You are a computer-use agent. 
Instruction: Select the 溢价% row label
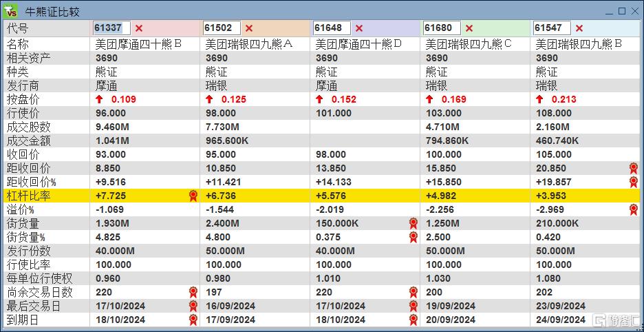21,209
